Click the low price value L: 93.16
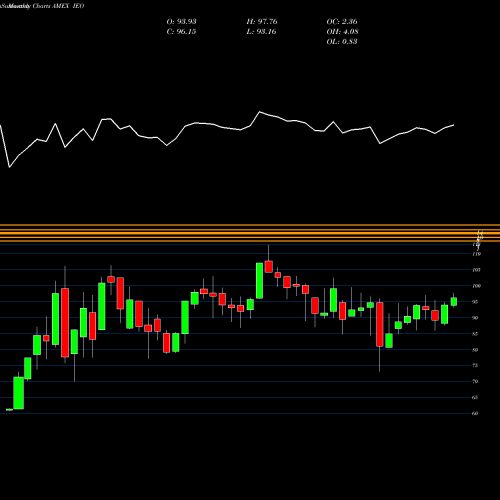 point(261,32)
